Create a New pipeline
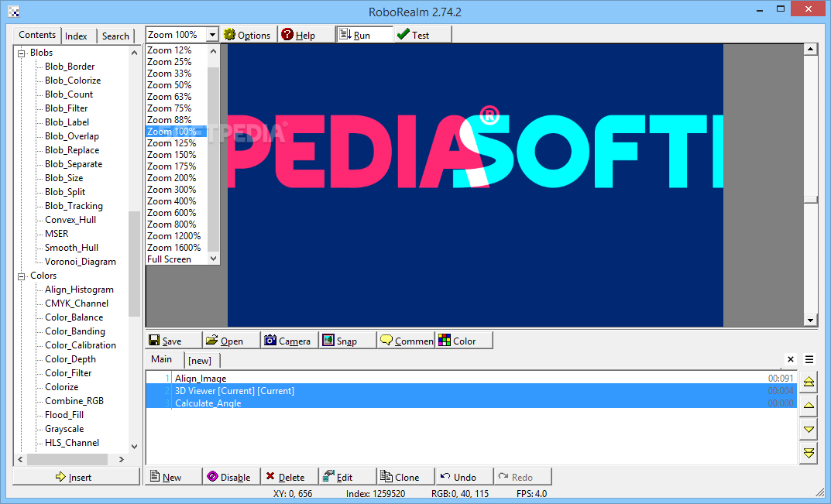This screenshot has width=831, height=504. pyautogui.click(x=173, y=477)
